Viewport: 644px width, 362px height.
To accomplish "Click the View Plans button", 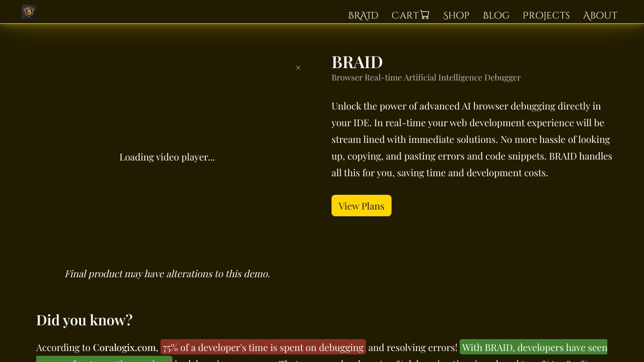I will pyautogui.click(x=362, y=206).
